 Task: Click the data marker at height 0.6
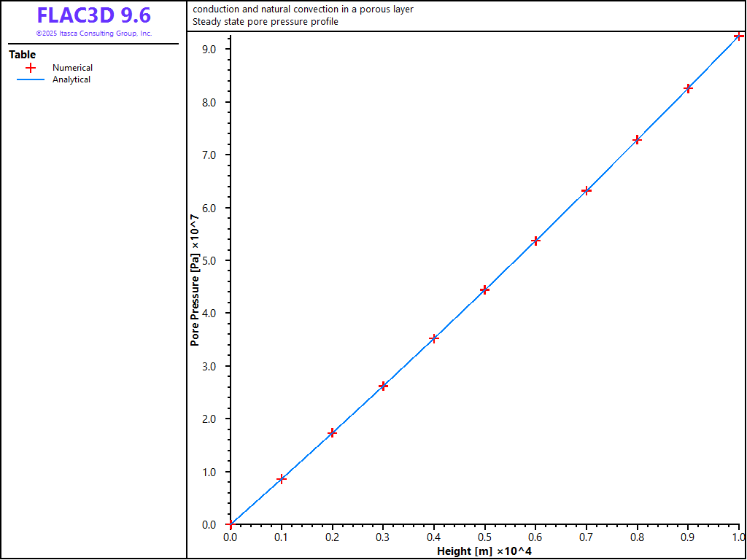point(535,241)
